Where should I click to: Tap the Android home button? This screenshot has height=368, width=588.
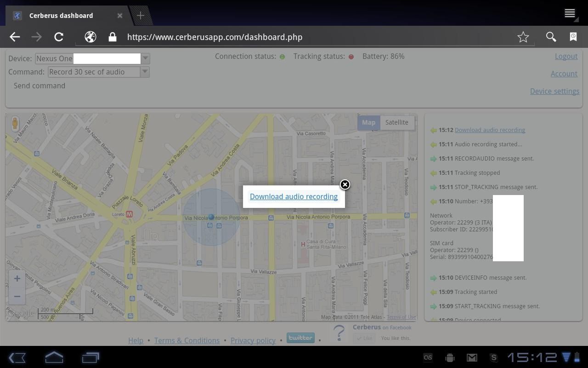54,357
